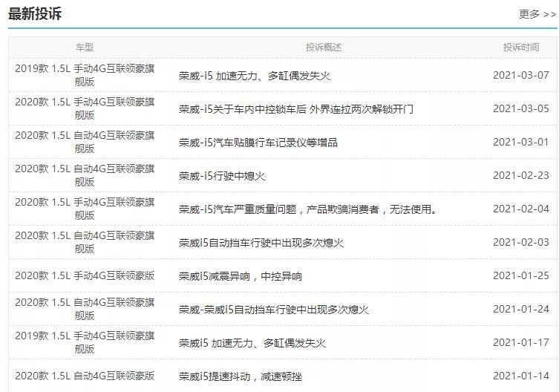Click car model in the 2021-02-04 row
Image resolution: width=559 pixels, height=392 pixels.
pos(85,209)
